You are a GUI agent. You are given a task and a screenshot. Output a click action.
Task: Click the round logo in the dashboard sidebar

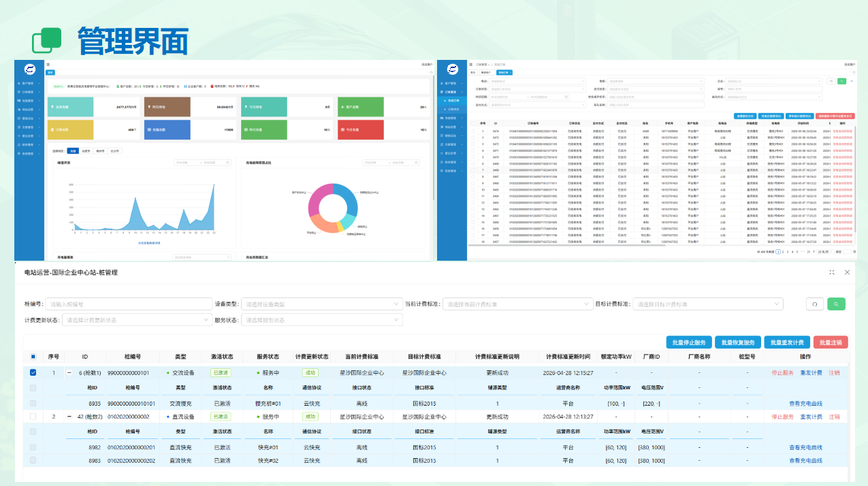click(x=30, y=69)
